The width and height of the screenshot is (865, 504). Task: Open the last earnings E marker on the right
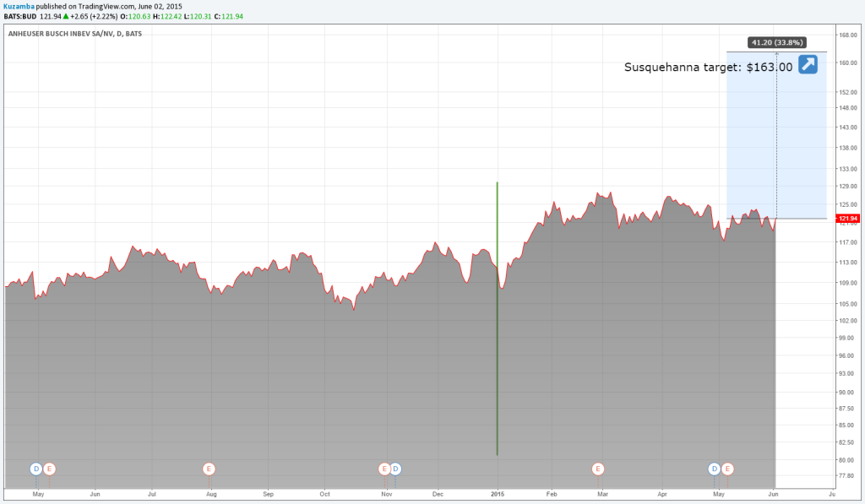pyautogui.click(x=727, y=469)
